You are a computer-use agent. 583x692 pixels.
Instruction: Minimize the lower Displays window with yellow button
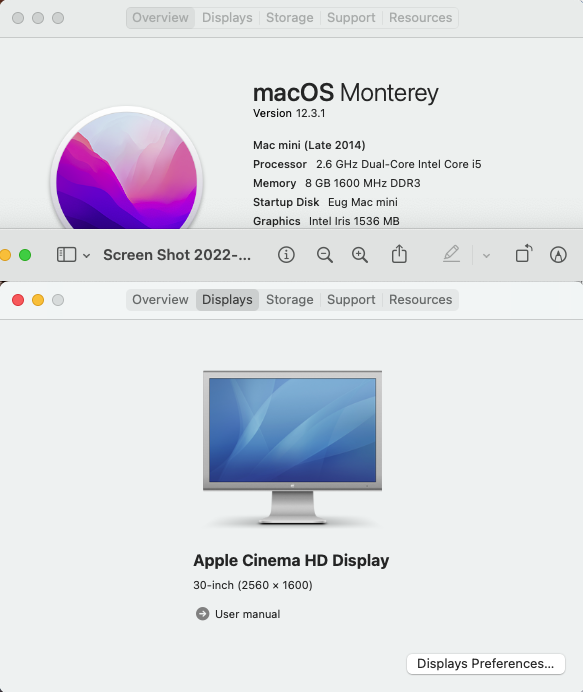pyautogui.click(x=38, y=300)
